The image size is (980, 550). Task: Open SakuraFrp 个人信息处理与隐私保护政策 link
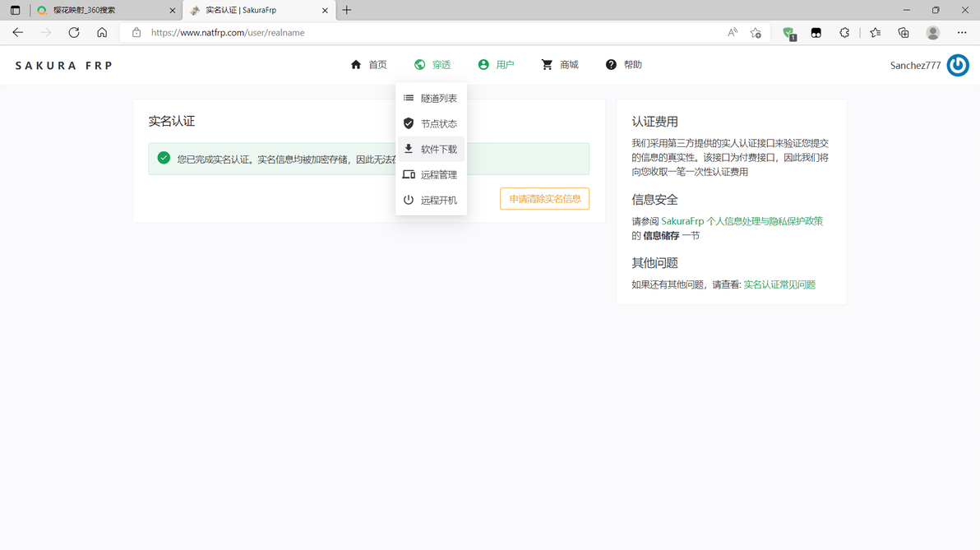pos(742,221)
